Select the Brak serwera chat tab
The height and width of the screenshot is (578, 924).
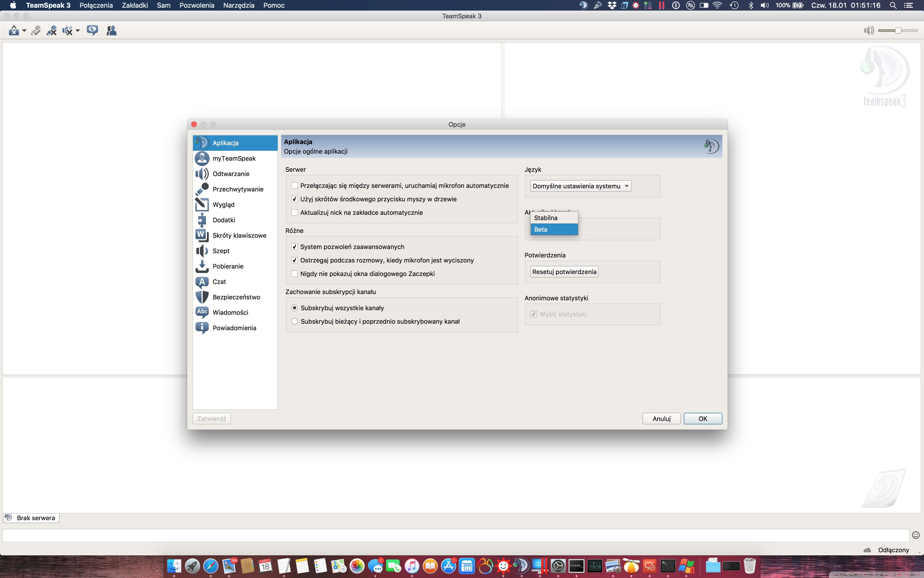click(31, 518)
